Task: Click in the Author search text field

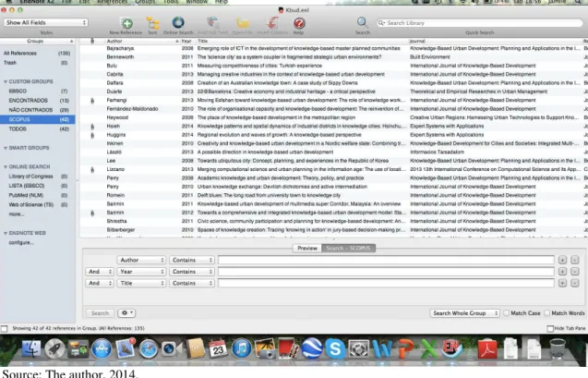Action: coord(386,260)
